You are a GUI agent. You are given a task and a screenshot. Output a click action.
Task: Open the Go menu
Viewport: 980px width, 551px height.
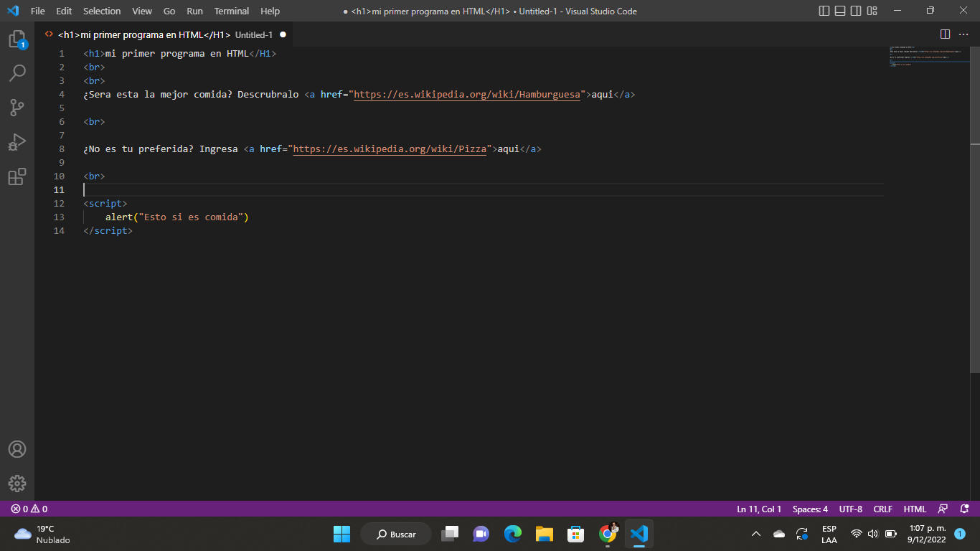(x=169, y=11)
